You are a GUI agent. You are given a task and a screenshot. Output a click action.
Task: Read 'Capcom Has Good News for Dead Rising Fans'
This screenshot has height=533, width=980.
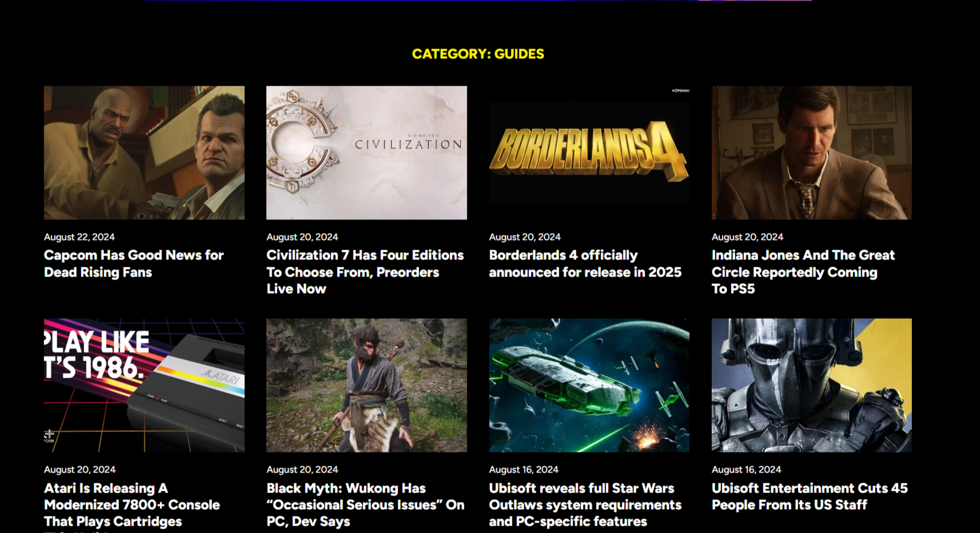(x=134, y=263)
